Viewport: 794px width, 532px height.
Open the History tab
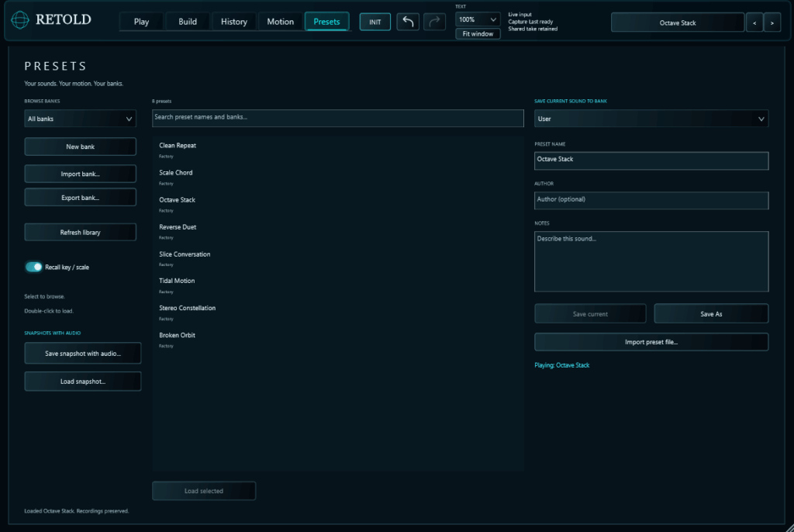(x=234, y=22)
